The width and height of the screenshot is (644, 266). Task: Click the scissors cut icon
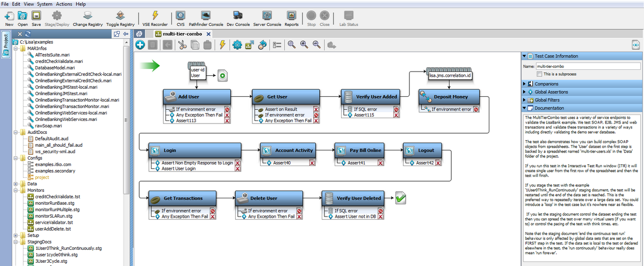pos(182,45)
